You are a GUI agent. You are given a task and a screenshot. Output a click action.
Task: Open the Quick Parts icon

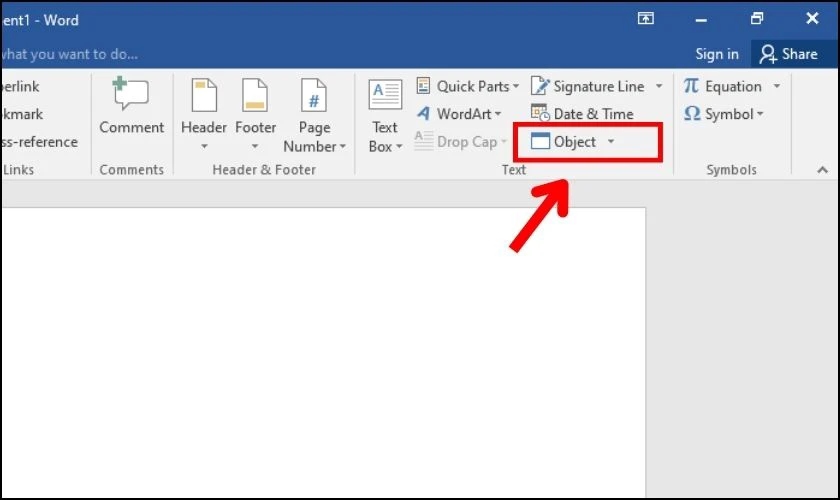(423, 85)
